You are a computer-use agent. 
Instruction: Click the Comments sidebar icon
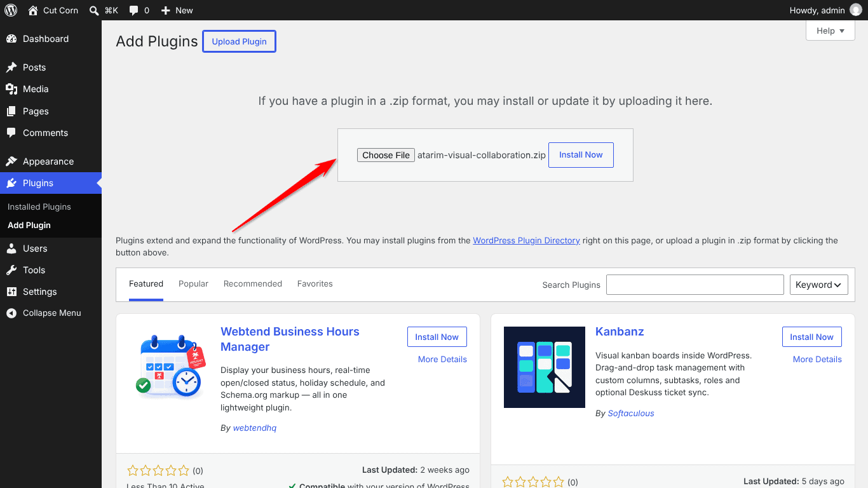[11, 133]
